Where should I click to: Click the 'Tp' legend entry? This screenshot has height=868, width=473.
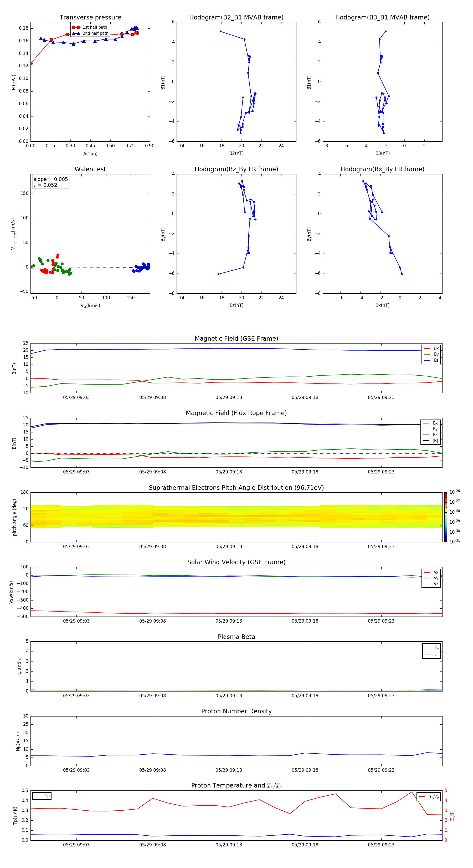[42, 796]
